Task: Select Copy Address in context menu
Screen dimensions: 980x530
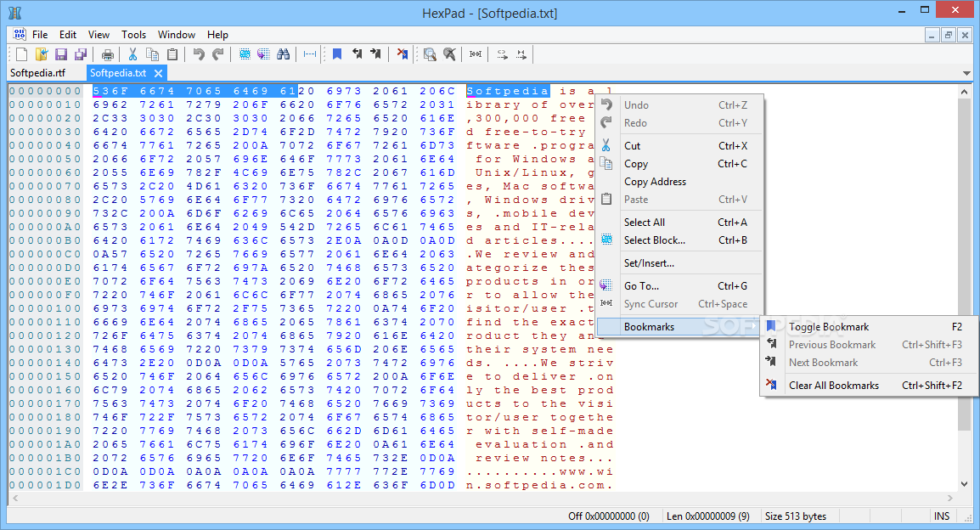Action: 680,182
